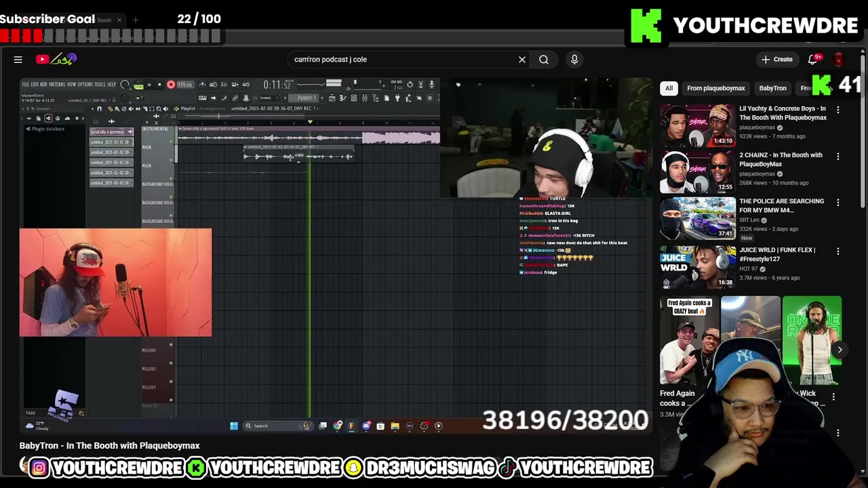Open the 2 CHAINZ In The Booth thumbnail
868x488 pixels.
click(698, 171)
